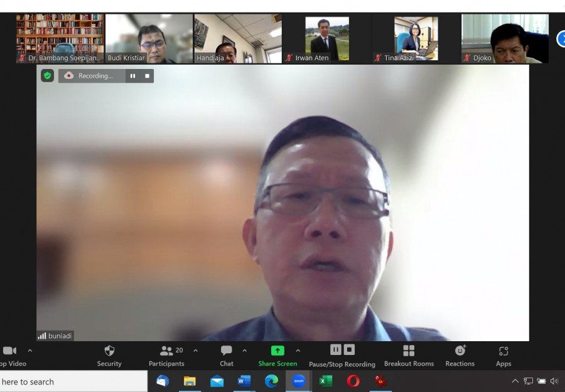Expand the Chat options arrow
The width and height of the screenshot is (565, 392).
(245, 350)
